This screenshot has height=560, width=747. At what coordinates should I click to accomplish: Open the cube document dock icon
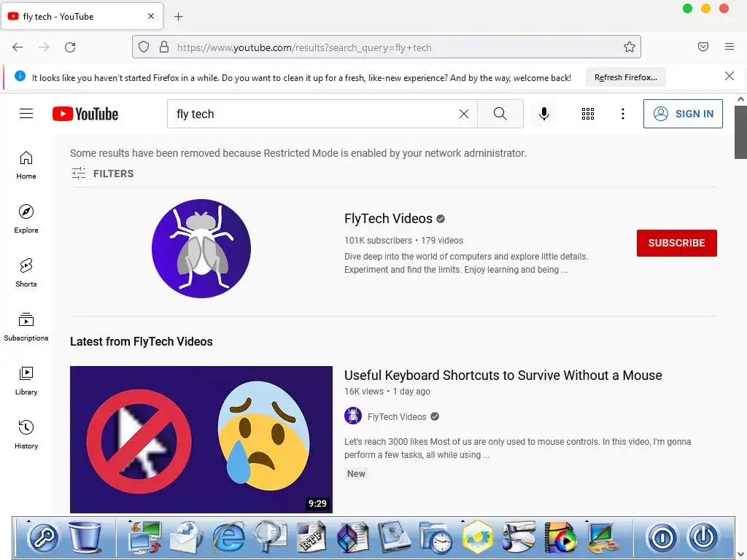pyautogui.click(x=353, y=538)
